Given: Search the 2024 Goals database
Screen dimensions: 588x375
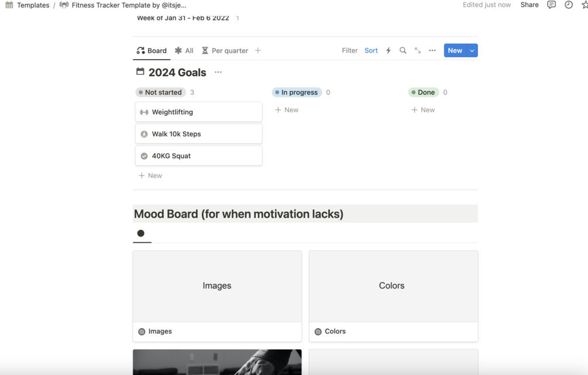Looking at the screenshot, I should point(403,51).
